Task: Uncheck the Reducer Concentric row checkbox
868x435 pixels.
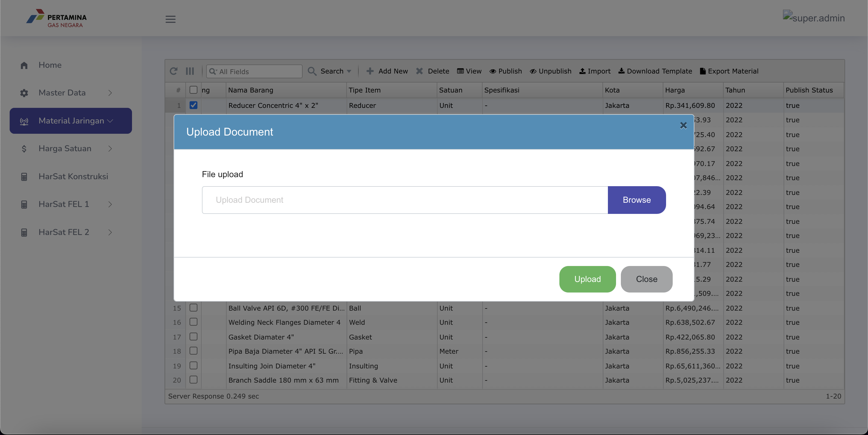Action: click(x=193, y=105)
